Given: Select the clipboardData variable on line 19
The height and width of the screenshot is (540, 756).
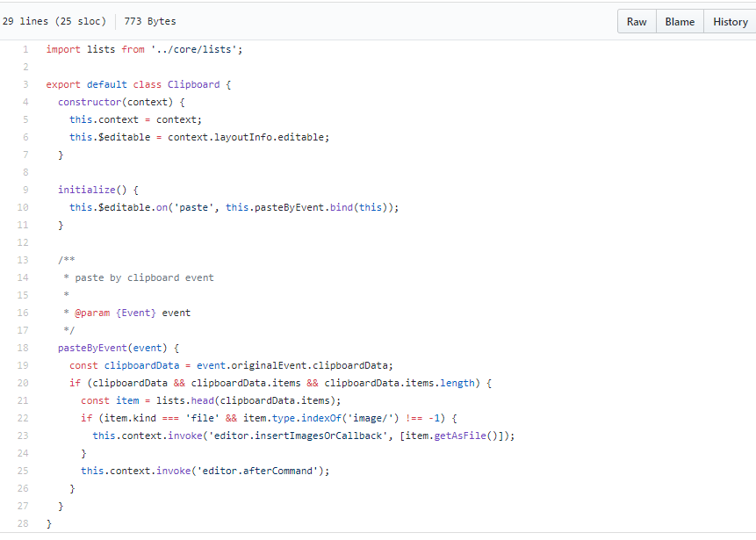Looking at the screenshot, I should 140,365.
